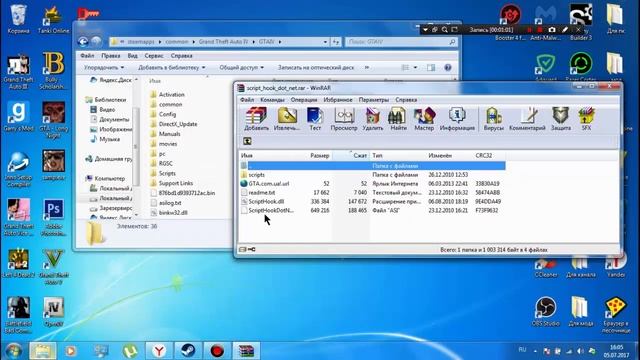Open Steam from the taskbar
This screenshot has height=360, width=640.
coord(188,351)
